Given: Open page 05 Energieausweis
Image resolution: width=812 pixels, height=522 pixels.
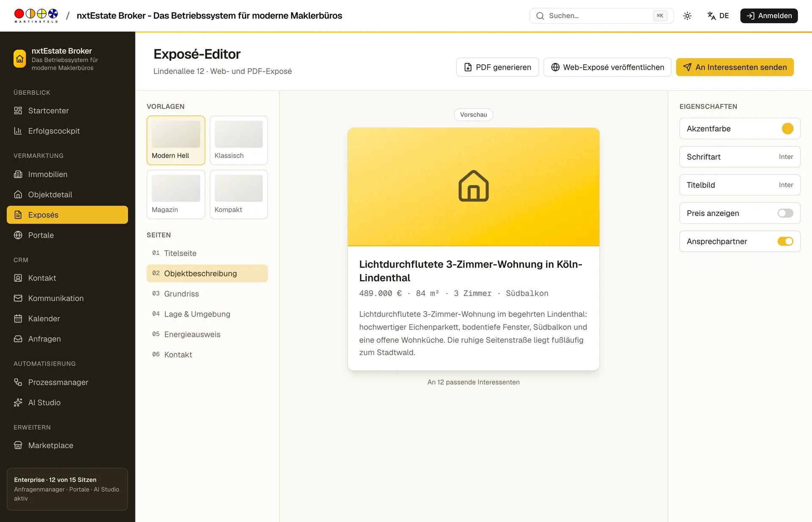Looking at the screenshot, I should point(207,334).
